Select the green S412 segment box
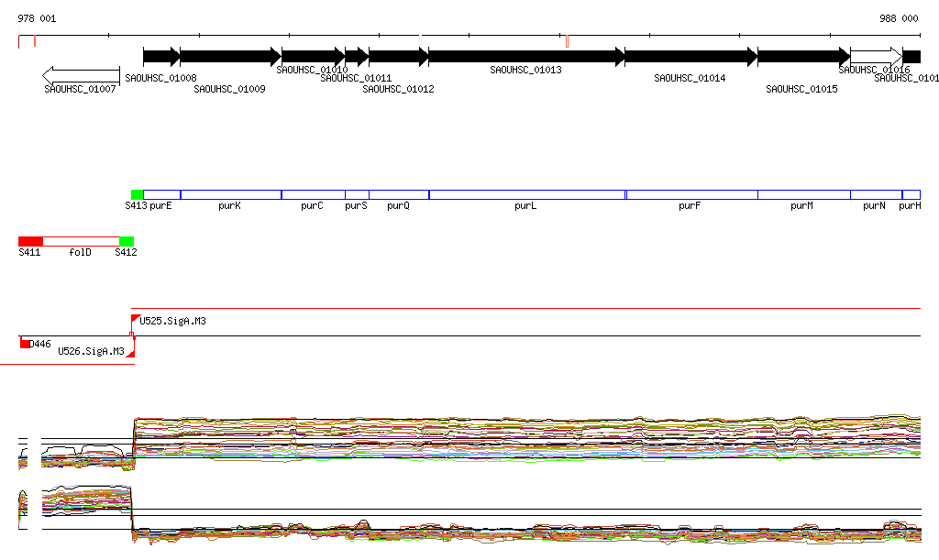939x560 pixels. [126, 241]
